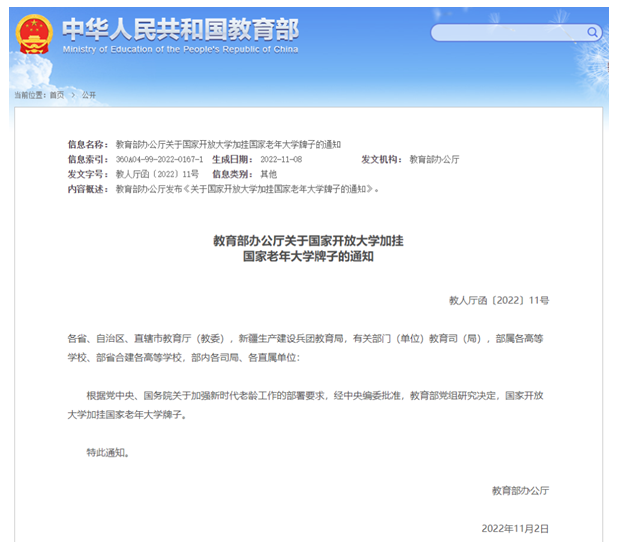The height and width of the screenshot is (545, 617).
Task: Focus the site search input box
Action: coord(516,33)
